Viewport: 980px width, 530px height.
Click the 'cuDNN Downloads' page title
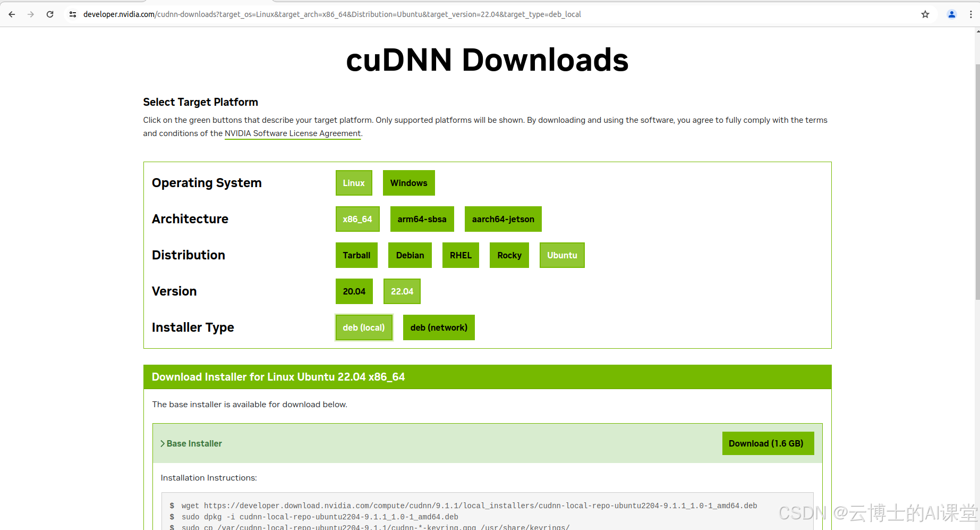[x=487, y=60]
